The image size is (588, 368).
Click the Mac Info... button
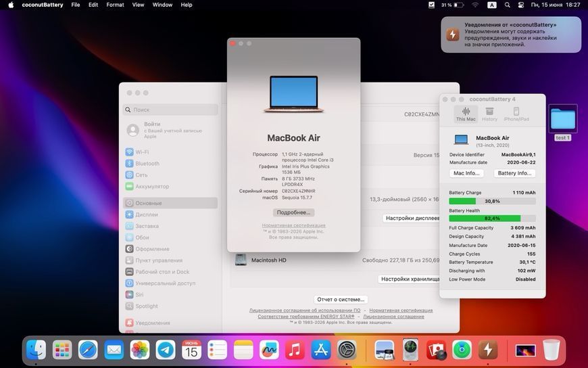[466, 173]
